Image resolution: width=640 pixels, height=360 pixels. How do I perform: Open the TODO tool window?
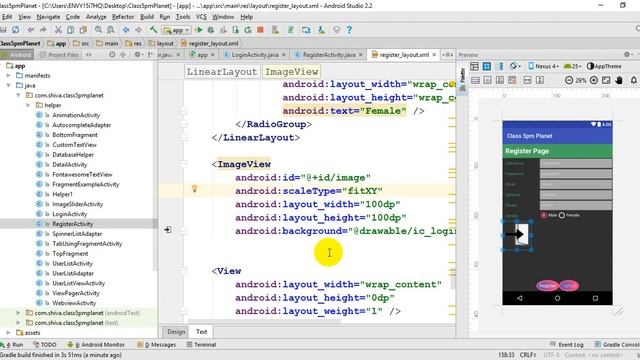44,344
